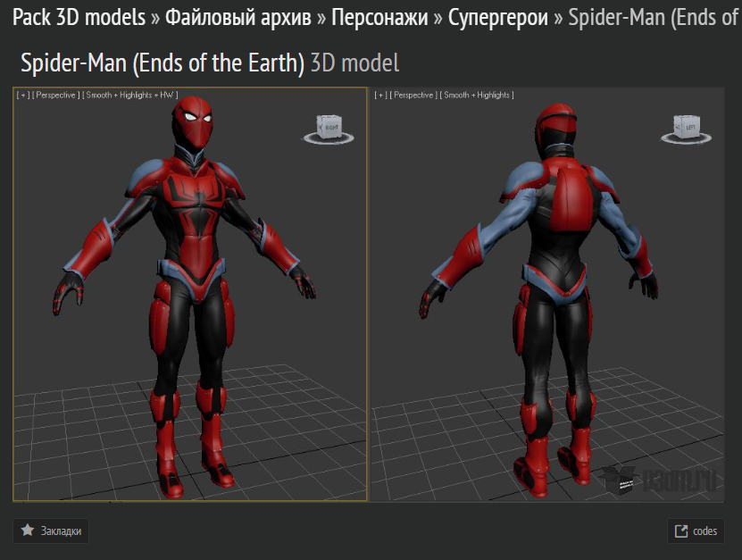Click the Закладки bookmarks button
The image size is (742, 560).
pyautogui.click(x=51, y=531)
